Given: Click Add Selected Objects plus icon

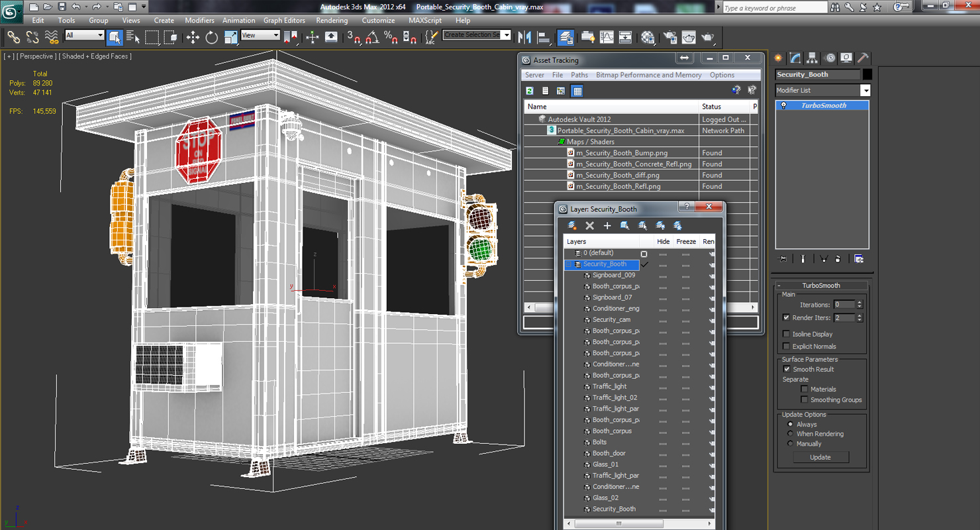Looking at the screenshot, I should (607, 226).
